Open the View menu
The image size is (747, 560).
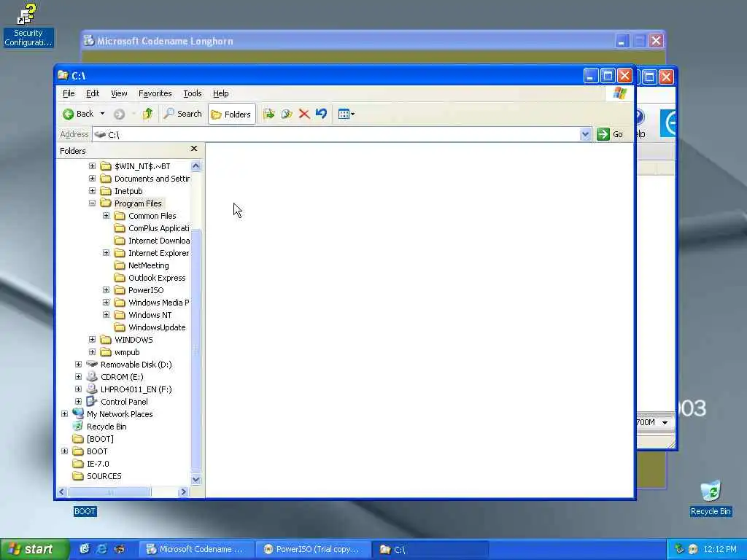[x=119, y=93]
